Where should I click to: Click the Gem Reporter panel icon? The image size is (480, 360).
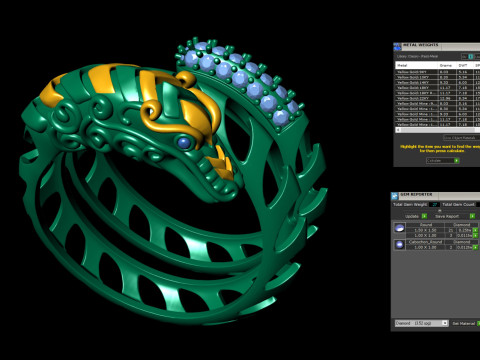[x=395, y=196]
